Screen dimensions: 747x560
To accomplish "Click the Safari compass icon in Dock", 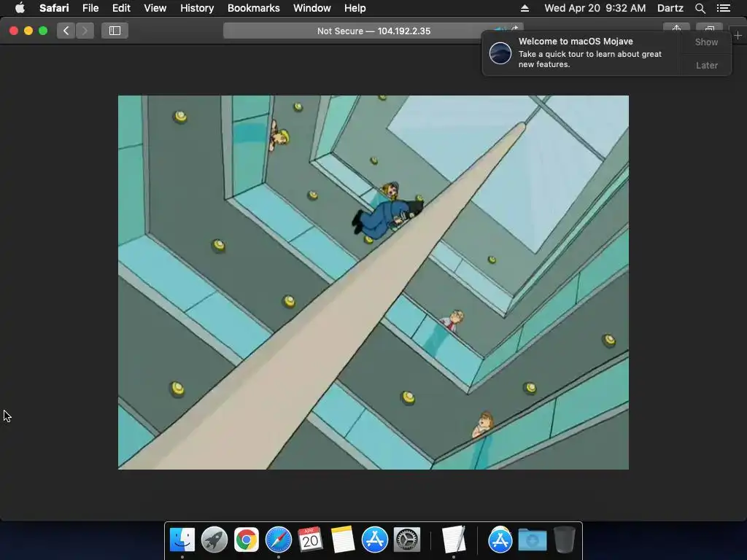I will click(278, 540).
